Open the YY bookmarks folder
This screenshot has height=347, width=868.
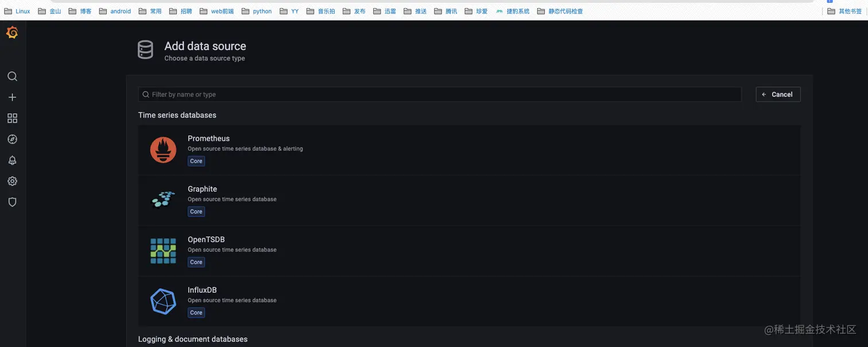coord(289,11)
